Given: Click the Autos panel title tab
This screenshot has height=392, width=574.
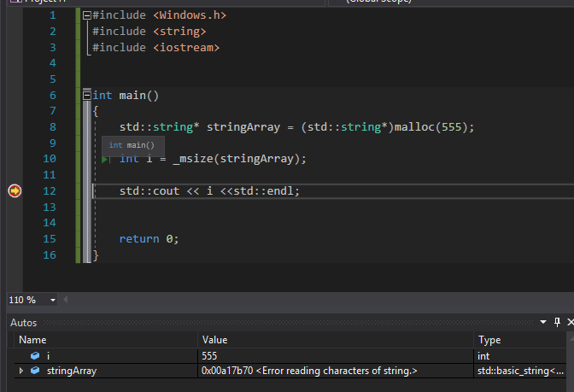Looking at the screenshot, I should [x=26, y=322].
